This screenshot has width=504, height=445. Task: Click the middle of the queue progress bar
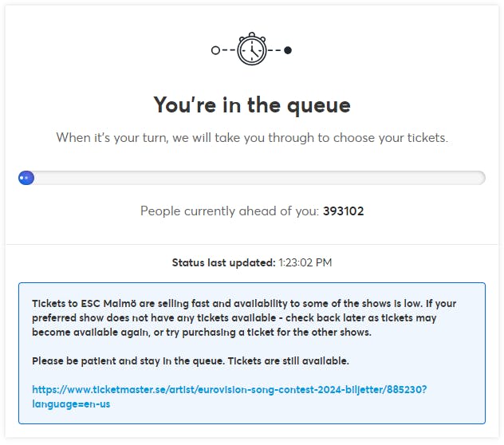pos(252,178)
